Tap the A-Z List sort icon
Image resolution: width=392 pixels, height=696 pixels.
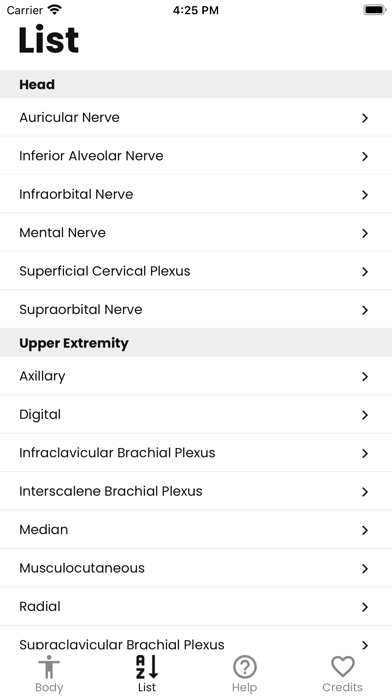click(x=147, y=667)
